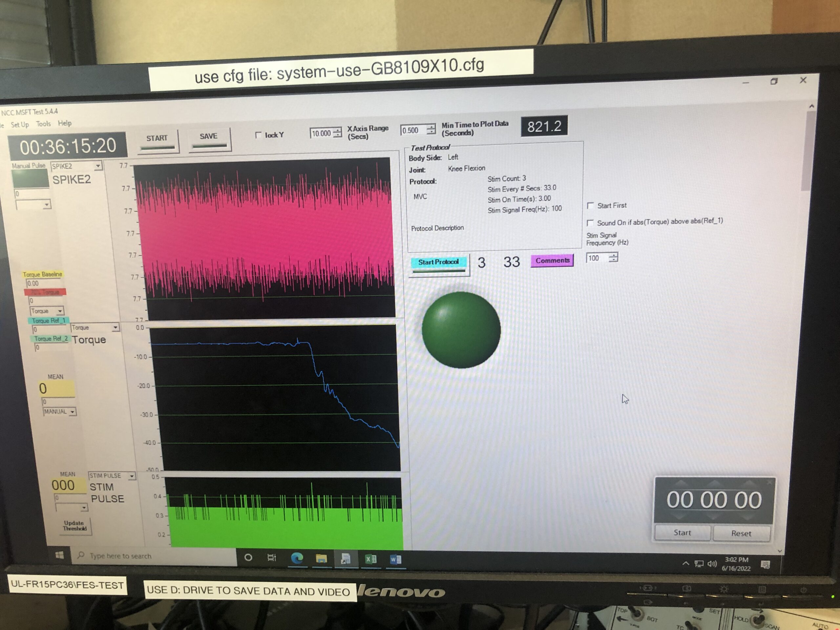Toggle the lock Y checkbox

click(x=259, y=135)
